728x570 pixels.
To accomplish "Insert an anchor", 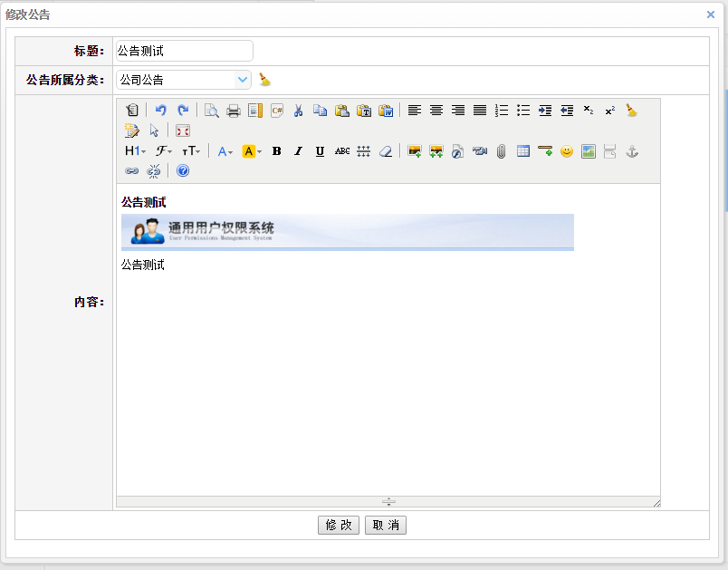I will click(632, 151).
